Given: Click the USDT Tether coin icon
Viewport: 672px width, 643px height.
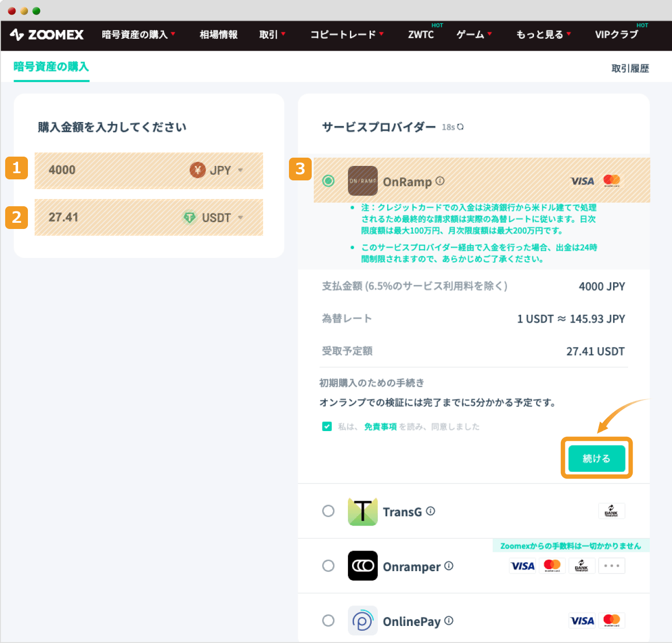Looking at the screenshot, I should [190, 218].
